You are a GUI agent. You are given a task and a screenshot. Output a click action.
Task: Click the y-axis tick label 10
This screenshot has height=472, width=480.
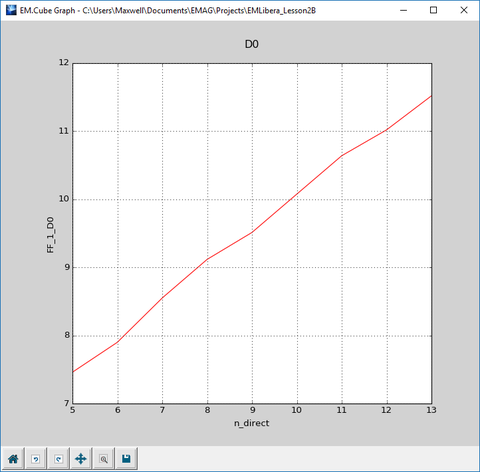64,199
